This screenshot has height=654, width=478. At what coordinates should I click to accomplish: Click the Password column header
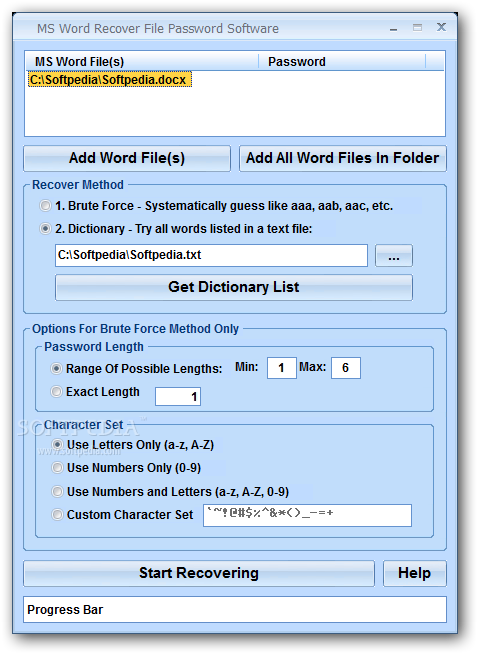(342, 62)
